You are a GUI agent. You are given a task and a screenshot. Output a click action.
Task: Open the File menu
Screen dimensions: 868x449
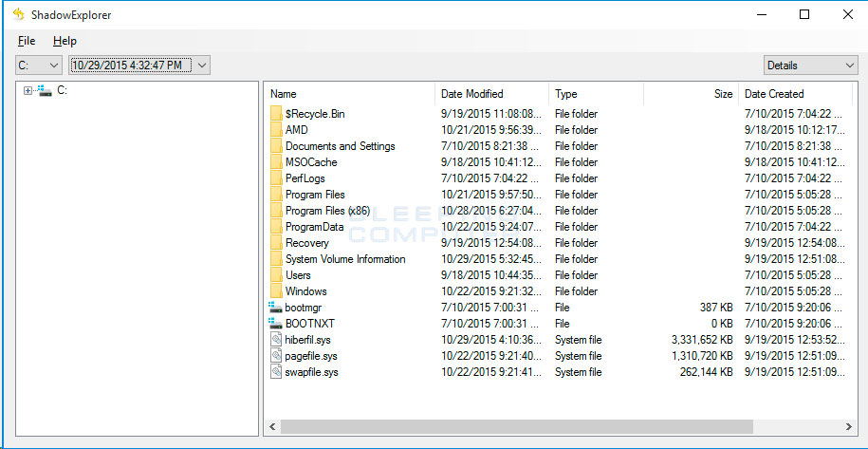click(x=27, y=41)
